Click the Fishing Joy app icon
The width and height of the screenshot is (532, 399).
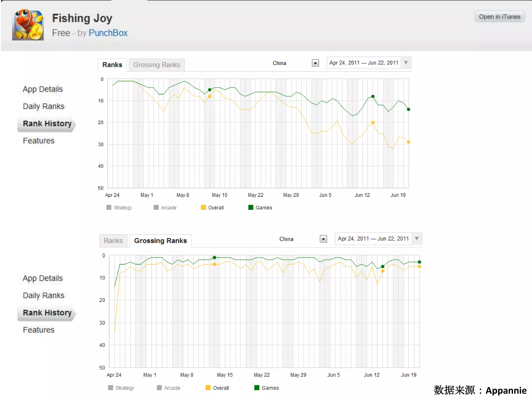click(x=28, y=25)
